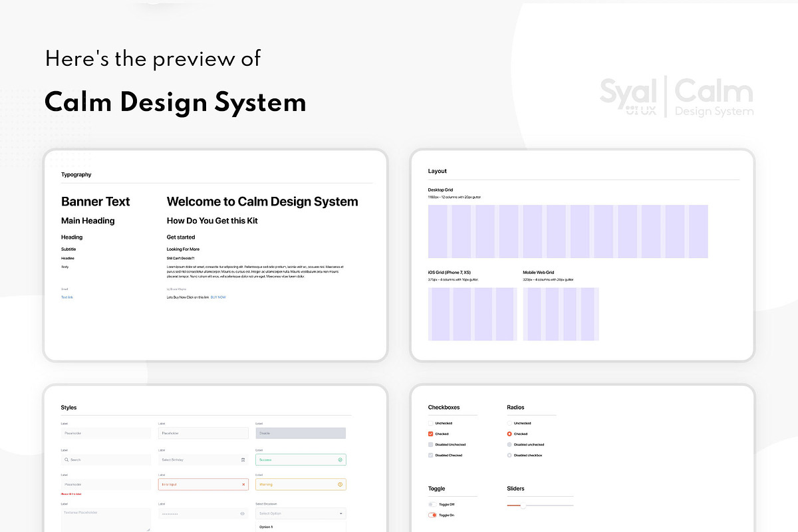The width and height of the screenshot is (798, 532).
Task: Focus the yellow Warning input field
Action: click(x=301, y=484)
